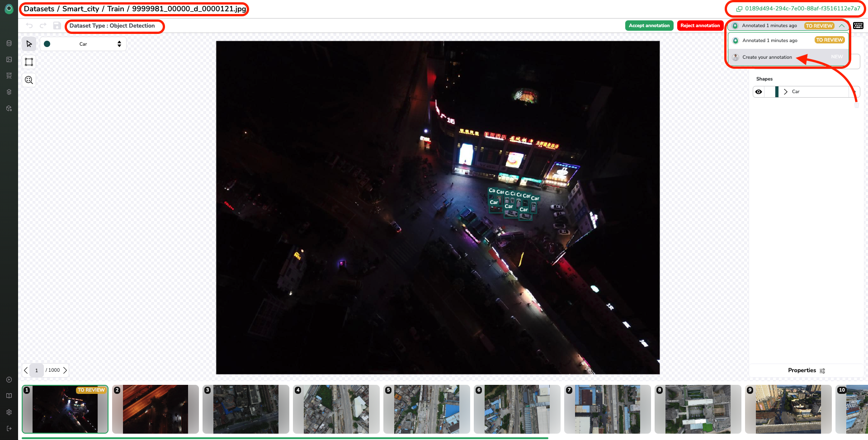Click the Car label color dot
The height and width of the screenshot is (440, 868).
[47, 44]
